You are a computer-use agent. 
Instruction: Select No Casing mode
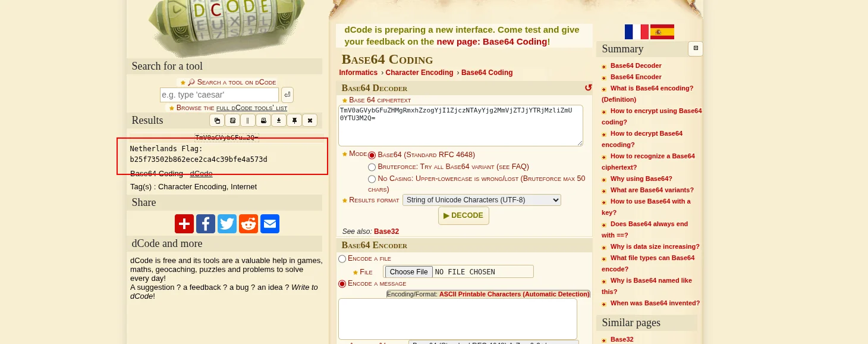(372, 179)
